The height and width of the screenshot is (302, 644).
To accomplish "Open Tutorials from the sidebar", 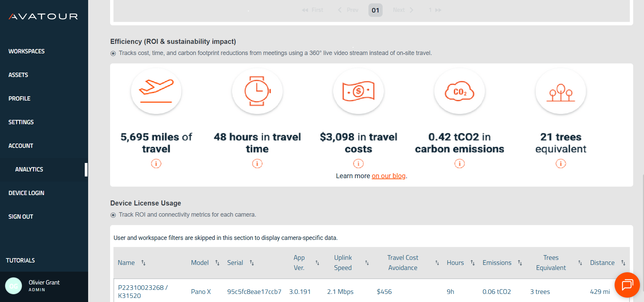I will [x=20, y=260].
